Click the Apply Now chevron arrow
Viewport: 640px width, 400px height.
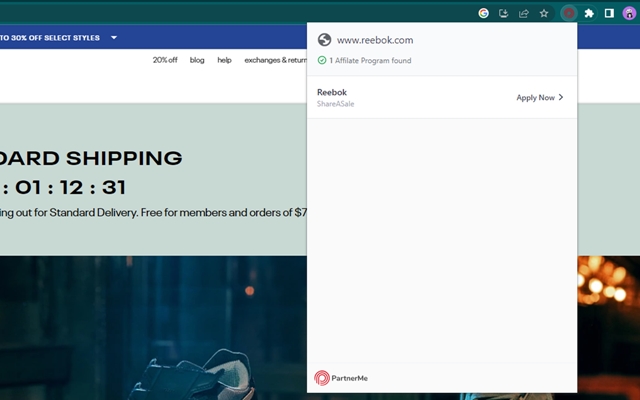(x=561, y=98)
